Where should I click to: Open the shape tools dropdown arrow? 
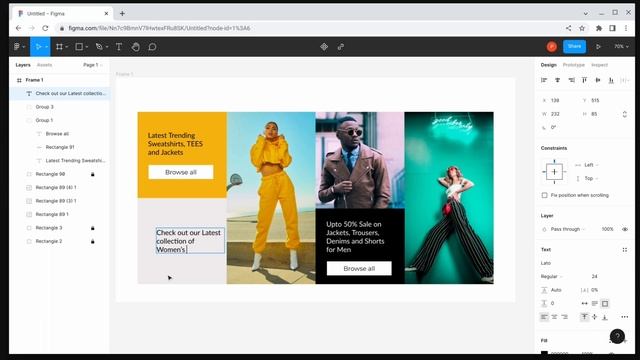pos(87,47)
